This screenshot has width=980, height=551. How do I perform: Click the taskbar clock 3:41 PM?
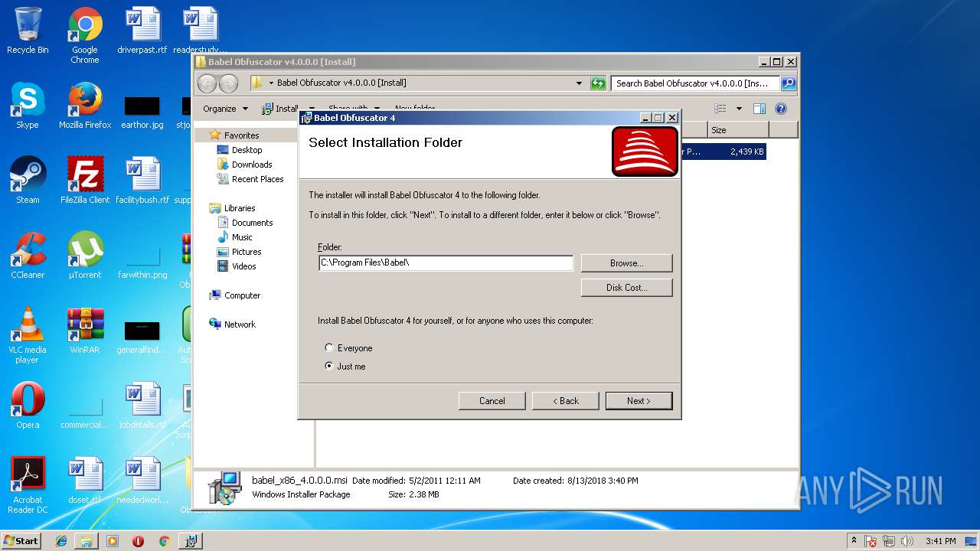(940, 541)
